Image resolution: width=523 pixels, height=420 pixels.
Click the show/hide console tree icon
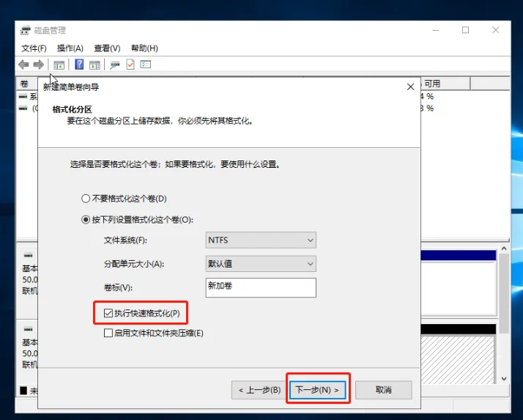coord(59,65)
